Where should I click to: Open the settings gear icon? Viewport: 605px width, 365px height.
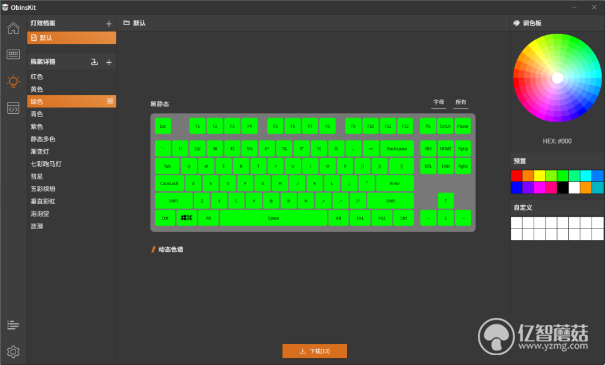click(13, 351)
